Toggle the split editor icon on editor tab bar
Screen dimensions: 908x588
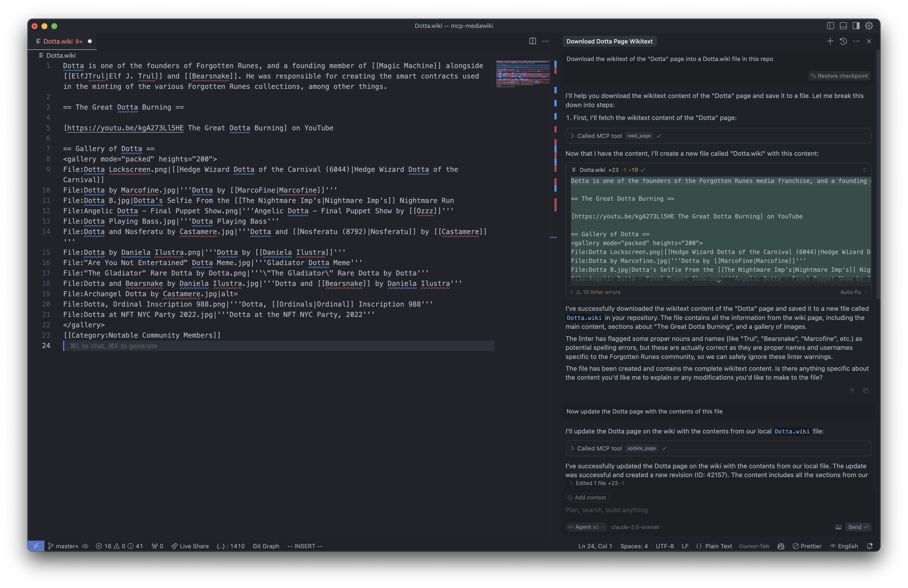pos(533,41)
